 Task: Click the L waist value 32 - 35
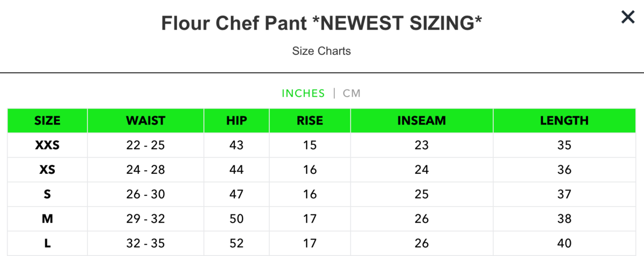click(x=145, y=244)
